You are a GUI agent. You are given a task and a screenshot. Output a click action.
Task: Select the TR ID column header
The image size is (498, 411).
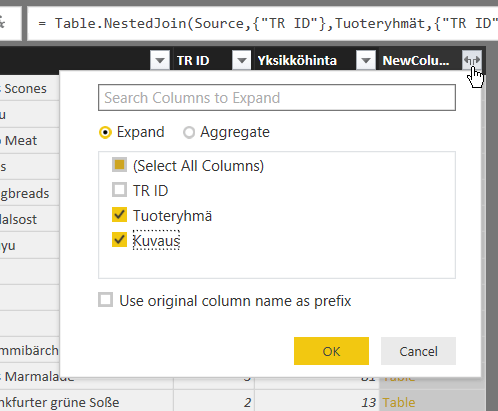[x=193, y=60]
